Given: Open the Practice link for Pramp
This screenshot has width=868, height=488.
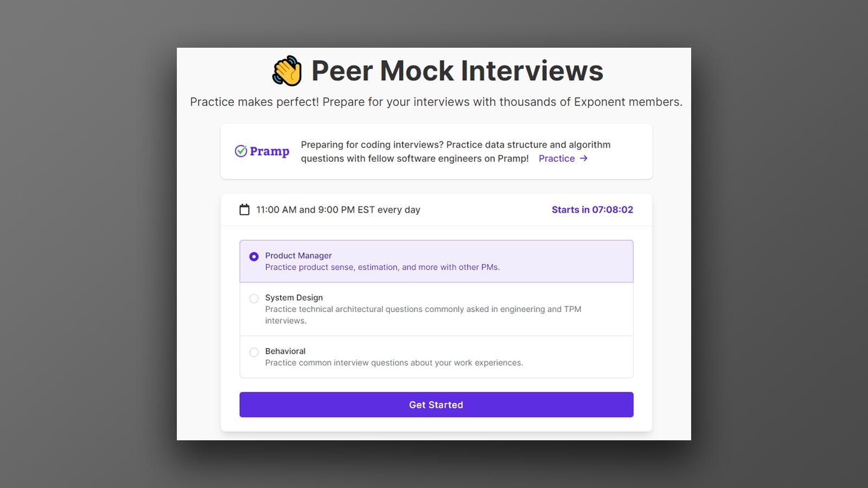Looking at the screenshot, I should [x=557, y=158].
